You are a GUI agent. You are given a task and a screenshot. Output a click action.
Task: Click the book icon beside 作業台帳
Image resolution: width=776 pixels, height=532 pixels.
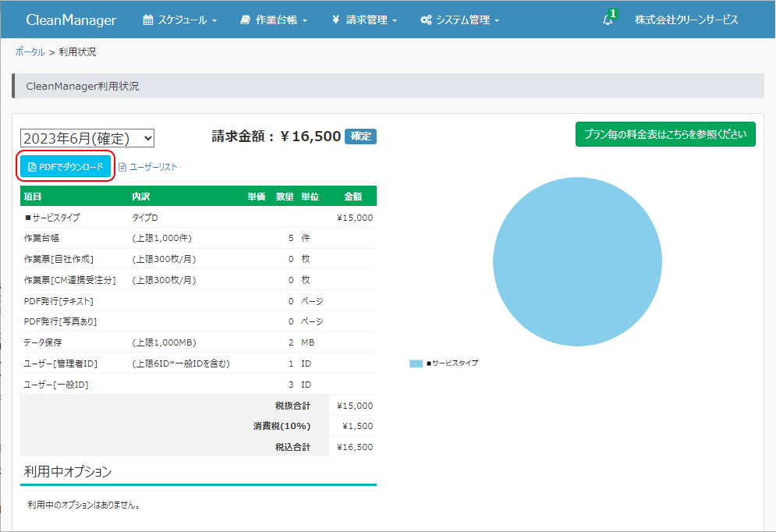point(246,20)
